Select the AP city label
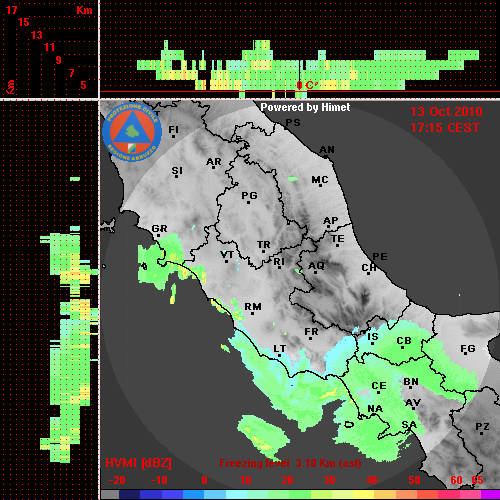 [331, 221]
